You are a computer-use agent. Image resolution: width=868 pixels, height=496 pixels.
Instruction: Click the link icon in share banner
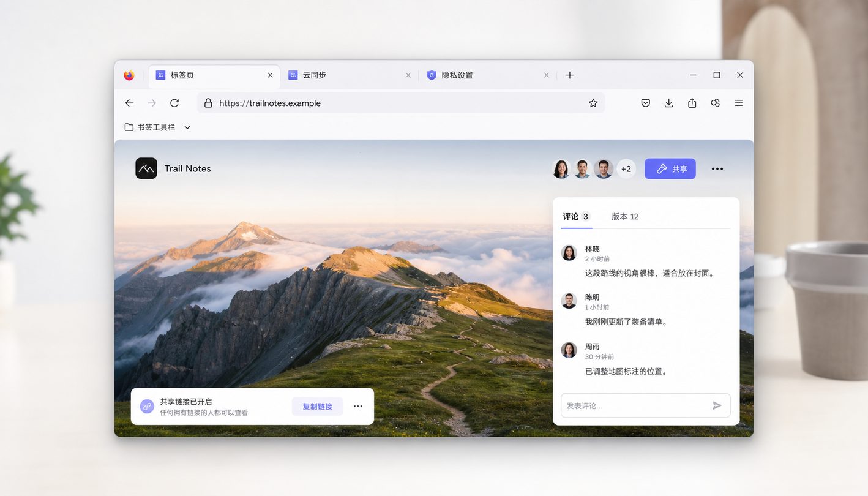tap(147, 406)
